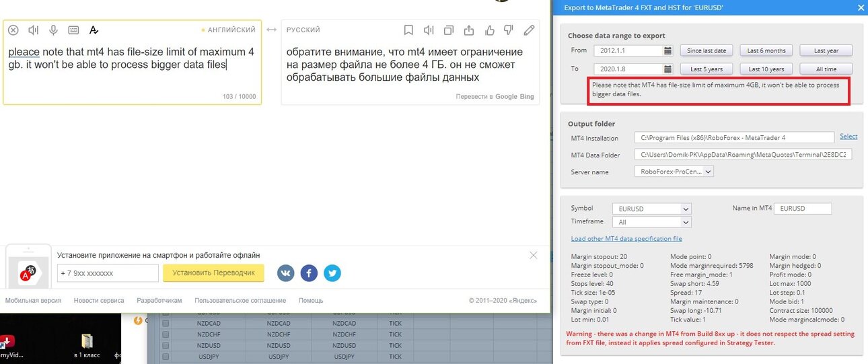Set range to Last 5 years
The height and width of the screenshot is (364, 868).
[707, 69]
